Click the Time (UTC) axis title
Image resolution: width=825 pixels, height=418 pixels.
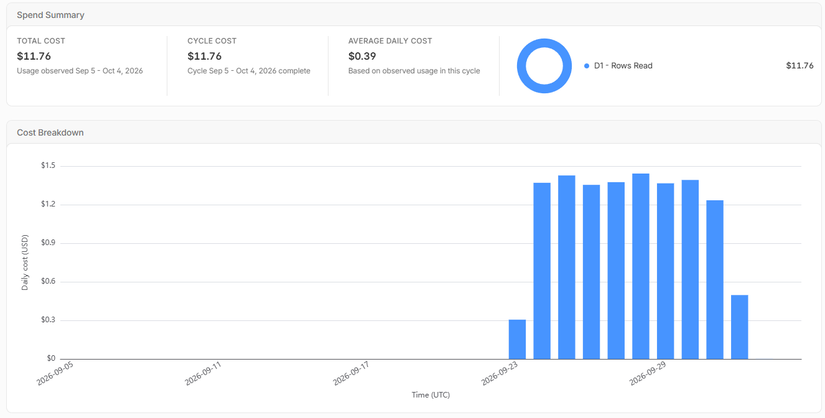pos(430,395)
